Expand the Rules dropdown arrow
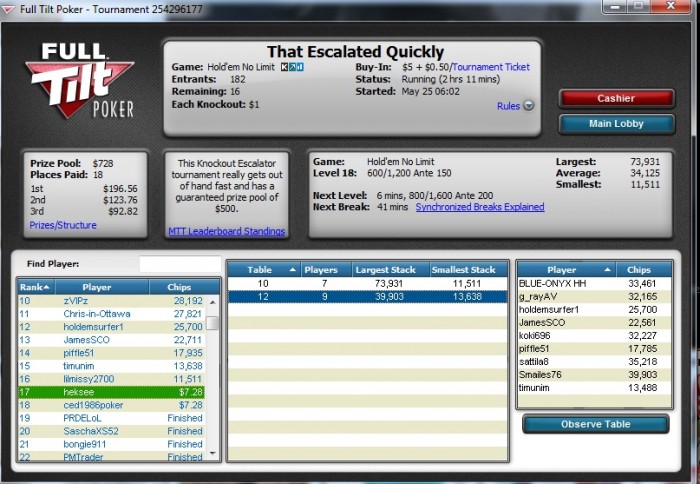The image size is (700, 484). click(x=529, y=106)
